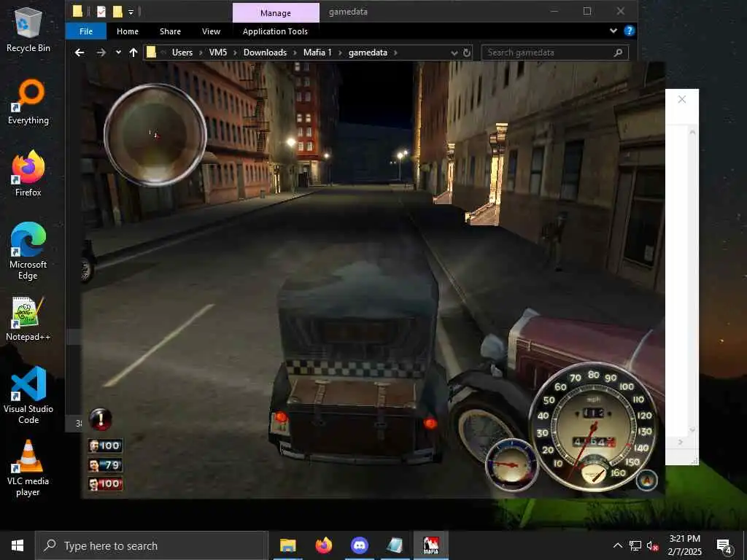Switch to the Mafia game taskbar icon
The width and height of the screenshot is (747, 560).
pyautogui.click(x=430, y=545)
